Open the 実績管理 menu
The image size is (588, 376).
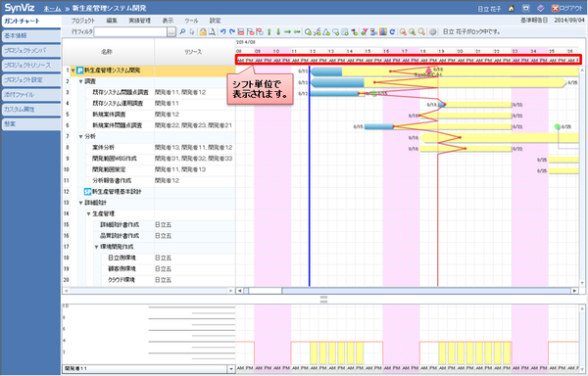[x=139, y=21]
